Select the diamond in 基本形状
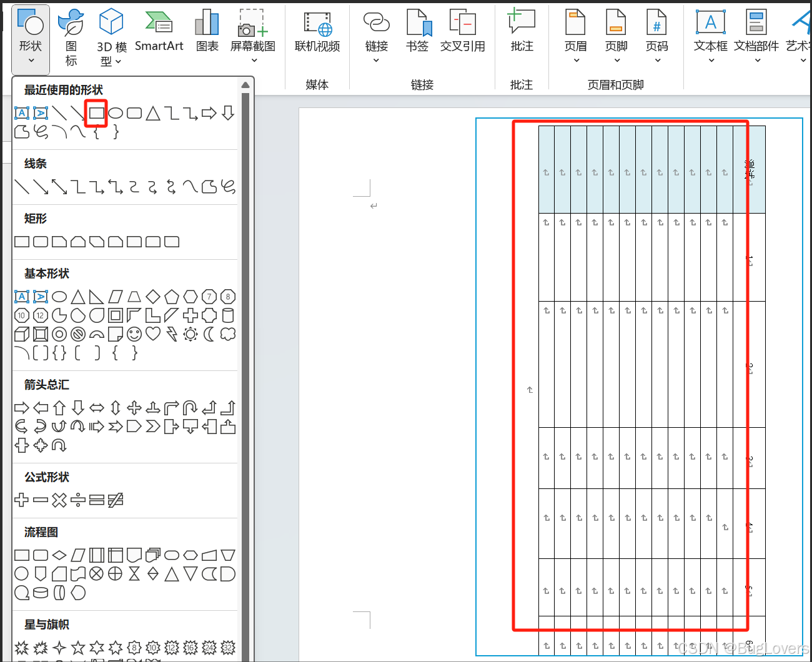The image size is (812, 662). 153,297
